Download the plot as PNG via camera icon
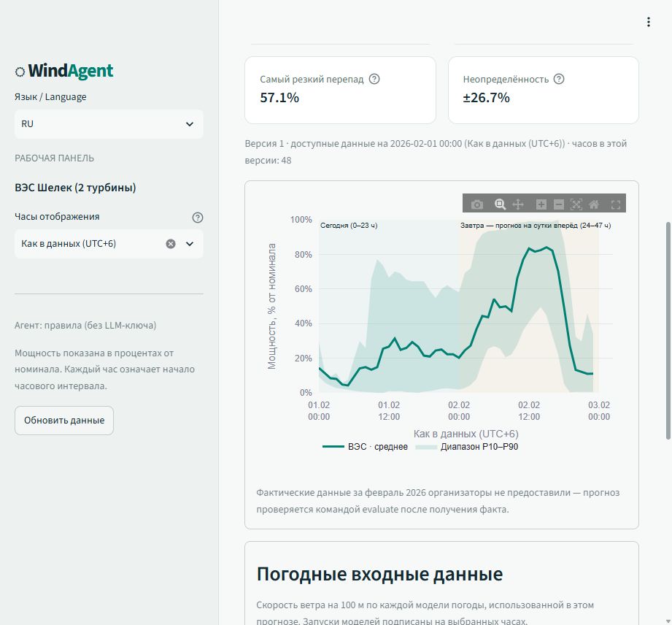Screen dimensions: 672x625 (476, 204)
